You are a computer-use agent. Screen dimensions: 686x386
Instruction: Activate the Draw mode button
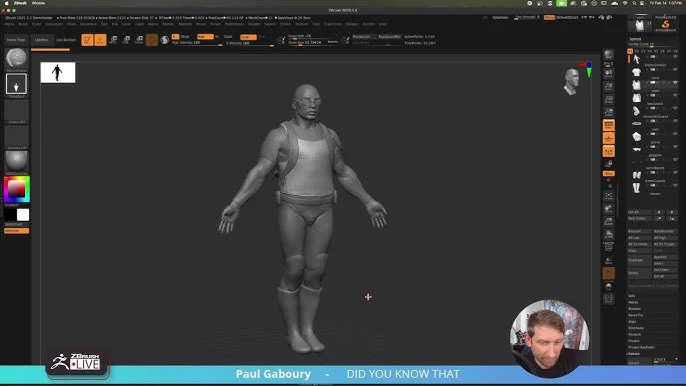coord(100,40)
